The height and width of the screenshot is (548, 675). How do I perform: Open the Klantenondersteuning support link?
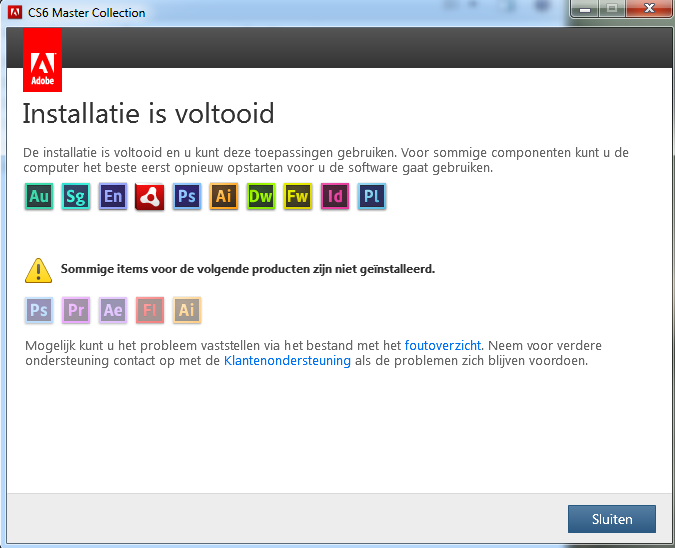287,360
